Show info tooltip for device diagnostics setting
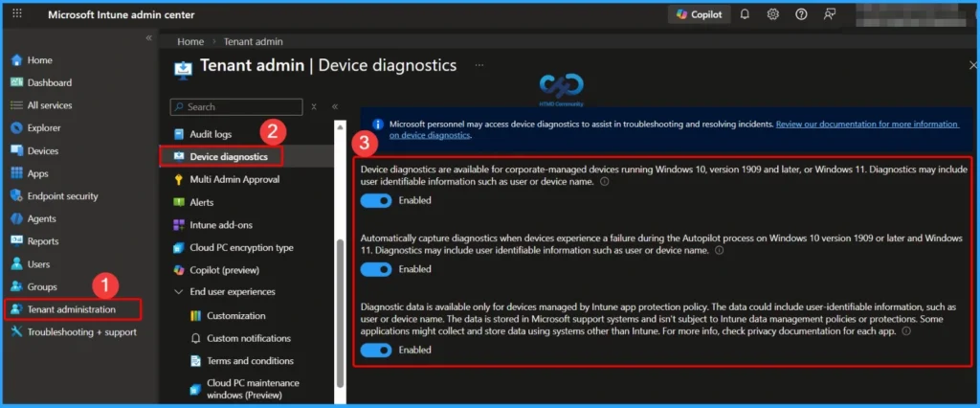Screen dimensions: 980x408 pyautogui.click(x=605, y=181)
